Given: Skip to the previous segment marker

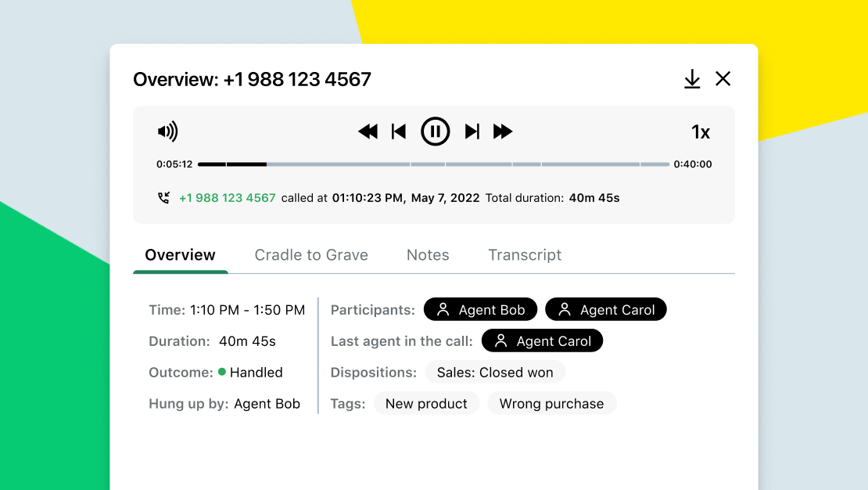Looking at the screenshot, I should coord(399,132).
